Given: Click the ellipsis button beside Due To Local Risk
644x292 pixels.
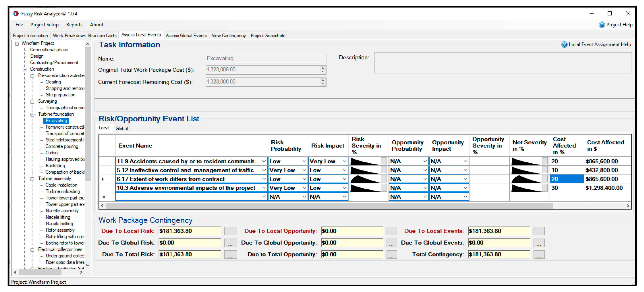Looking at the screenshot, I should (x=230, y=231).
